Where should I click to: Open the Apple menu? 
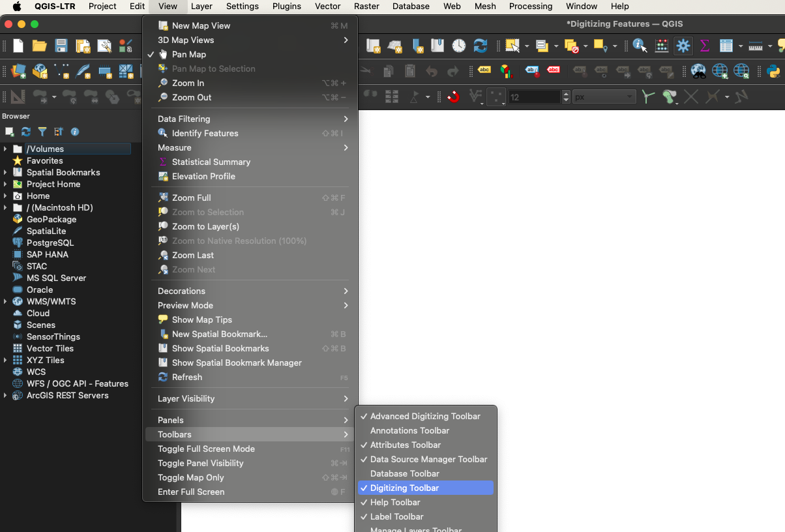17,6
